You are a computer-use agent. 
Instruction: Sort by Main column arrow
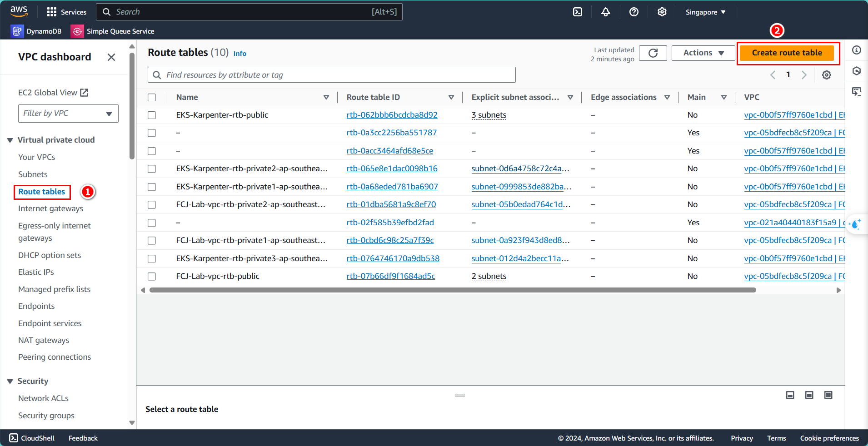point(724,97)
